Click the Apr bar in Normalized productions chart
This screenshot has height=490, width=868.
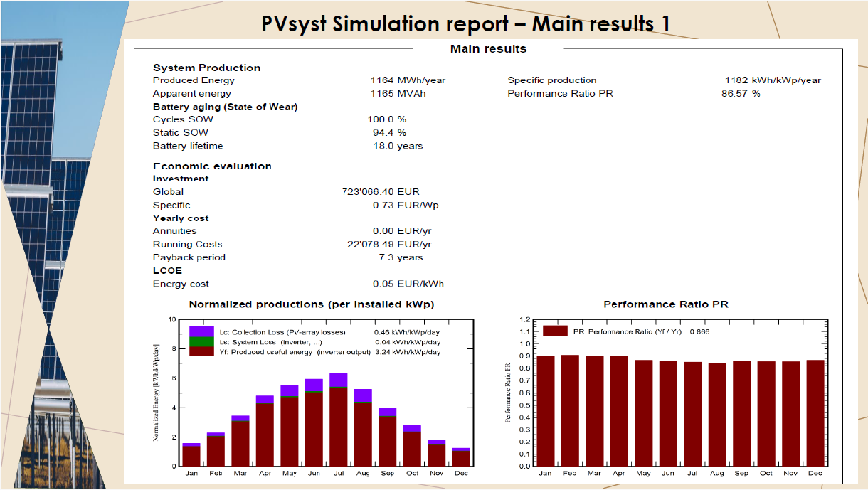[265, 431]
